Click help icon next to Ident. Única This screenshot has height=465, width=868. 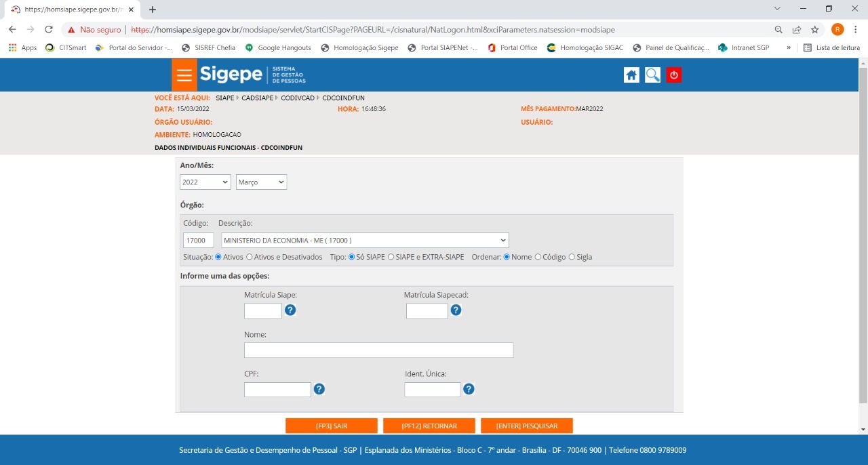pyautogui.click(x=469, y=389)
